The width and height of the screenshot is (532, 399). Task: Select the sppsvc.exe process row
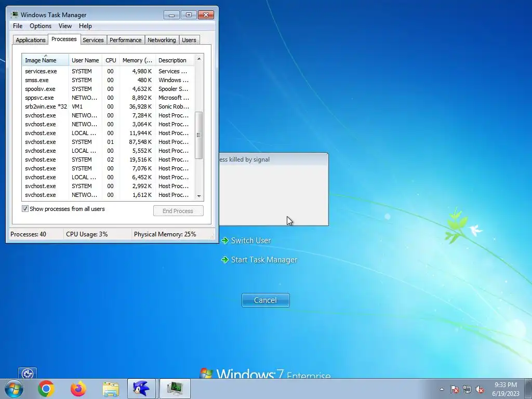(108, 98)
